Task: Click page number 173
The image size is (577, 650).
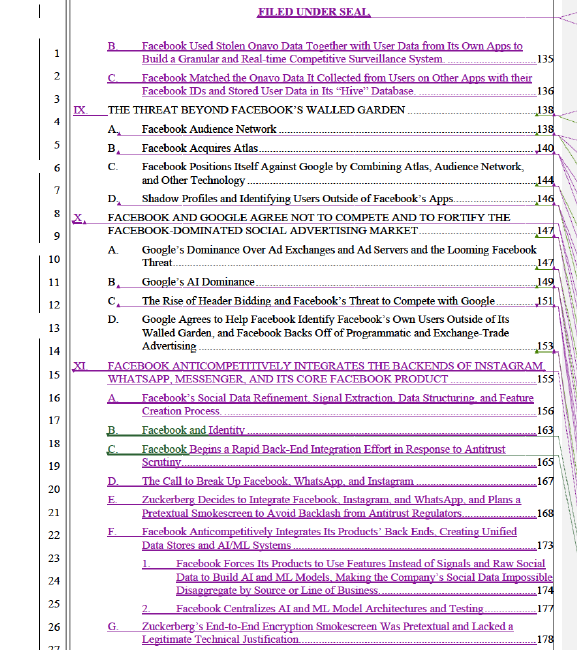Action: (545, 545)
